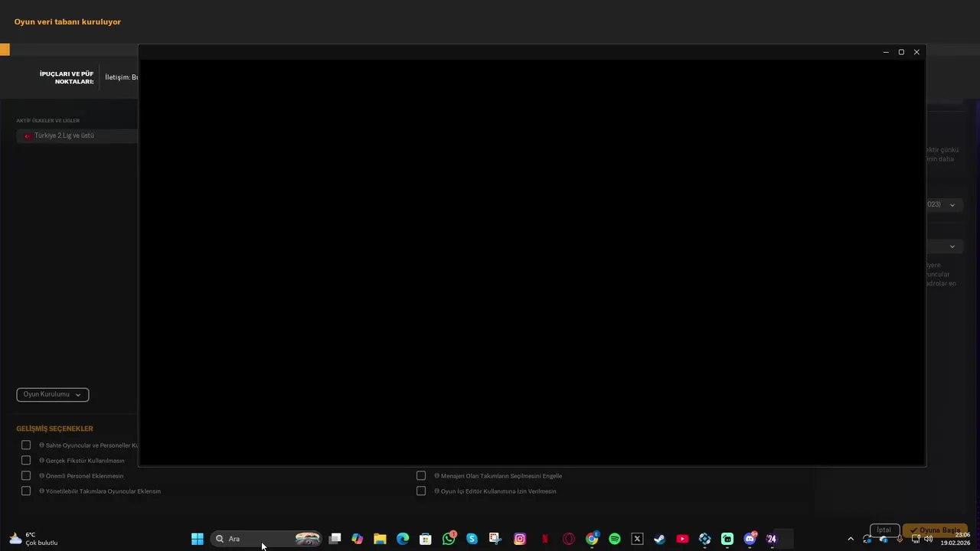The image size is (980, 551).
Task: Open Microsoft Store from the taskbar
Action: tap(426, 539)
